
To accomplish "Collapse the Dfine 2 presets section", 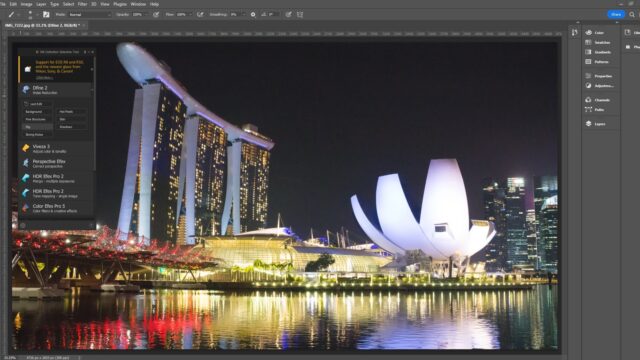I will pos(92,90).
